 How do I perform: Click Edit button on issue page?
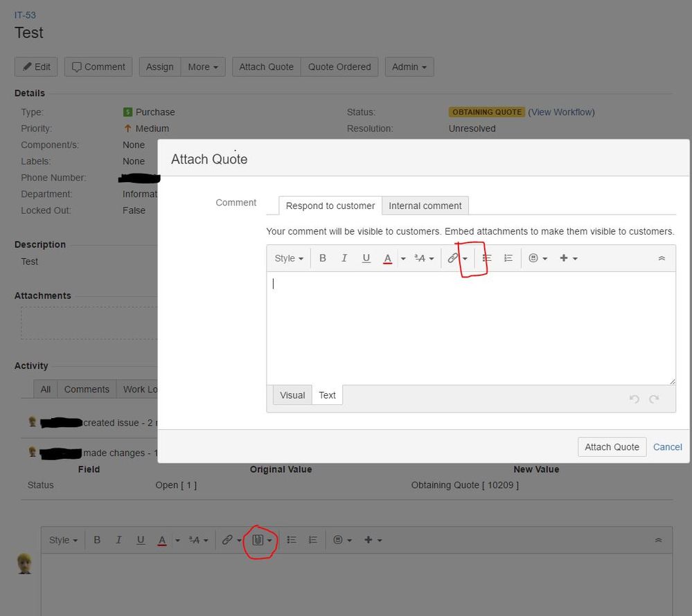tap(36, 67)
